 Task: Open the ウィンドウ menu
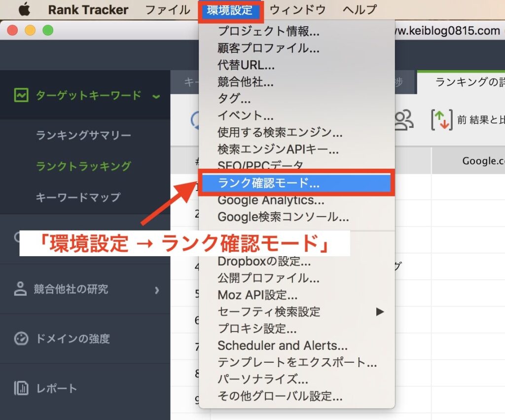(x=297, y=10)
